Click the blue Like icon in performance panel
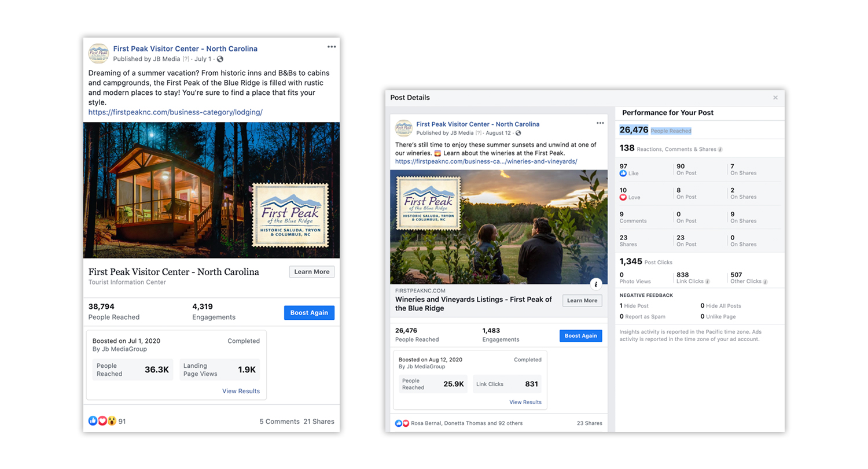The image size is (868, 469). [x=623, y=173]
